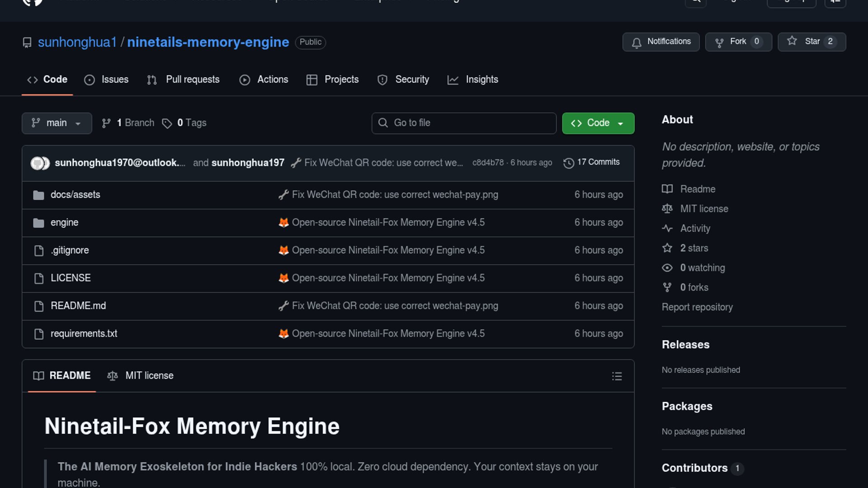Click the docs/assets folder icon
This screenshot has height=488, width=868.
(x=38, y=195)
